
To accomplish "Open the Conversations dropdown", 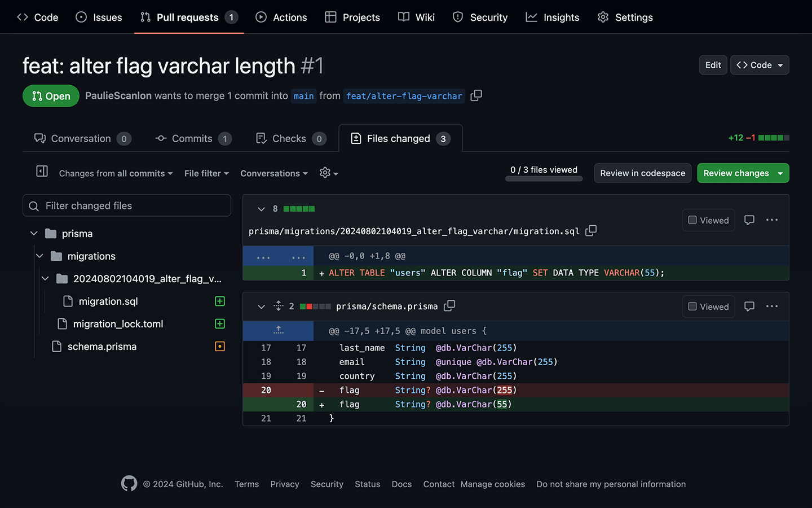I will (274, 173).
